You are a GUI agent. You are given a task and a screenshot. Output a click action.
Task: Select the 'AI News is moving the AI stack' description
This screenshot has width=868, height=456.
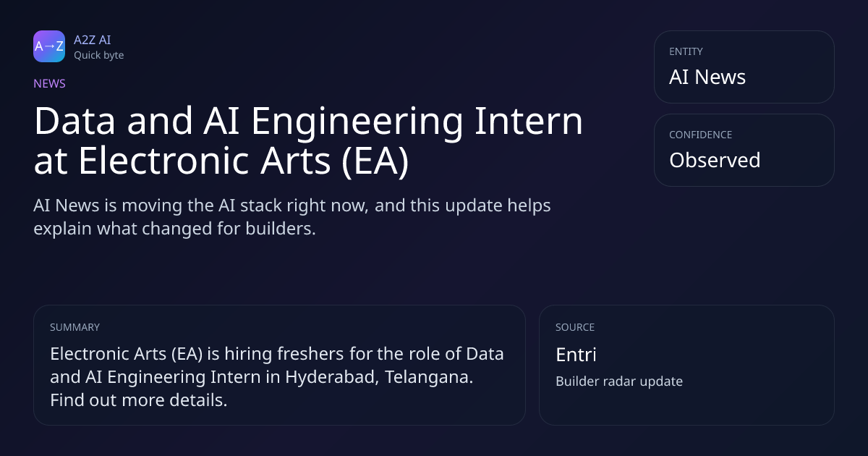[292, 217]
